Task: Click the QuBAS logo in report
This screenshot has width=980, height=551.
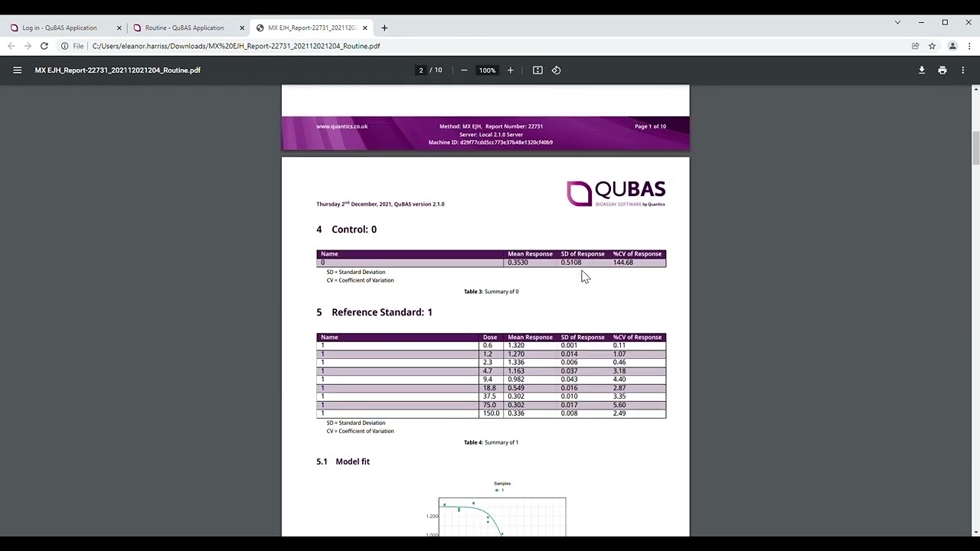Action: (616, 193)
